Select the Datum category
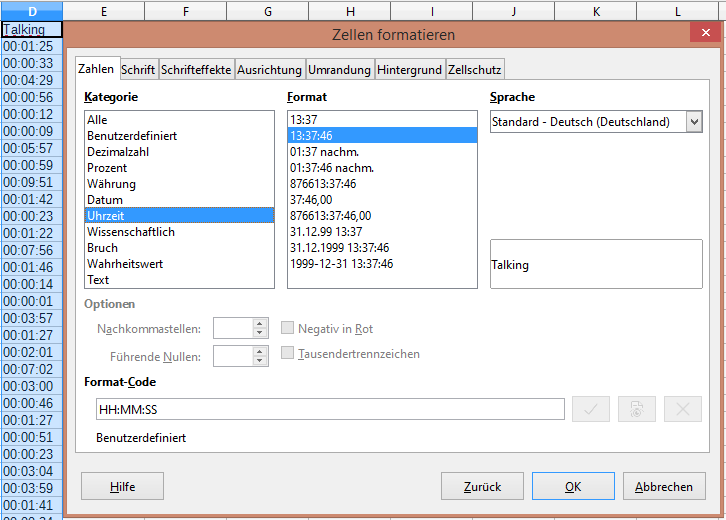This screenshot has height=520, width=726. pyautogui.click(x=104, y=200)
